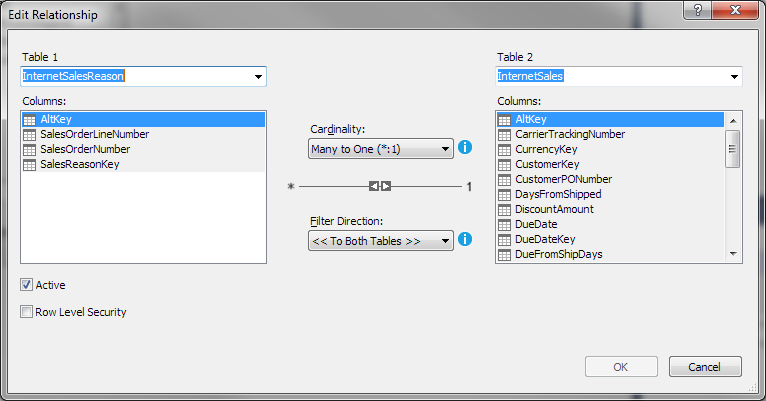Select CarrierTrackingNumber in Table 2 columns
This screenshot has width=766, height=401.
(x=610, y=134)
